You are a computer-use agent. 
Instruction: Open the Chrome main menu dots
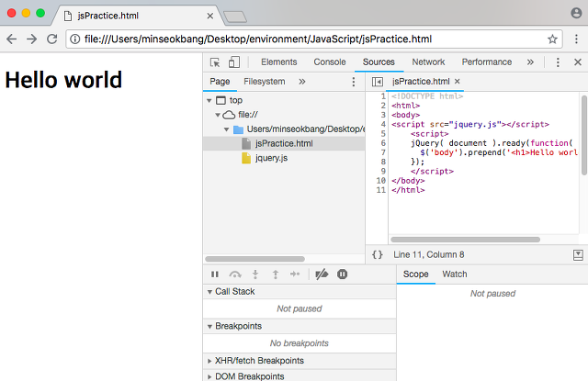(576, 39)
